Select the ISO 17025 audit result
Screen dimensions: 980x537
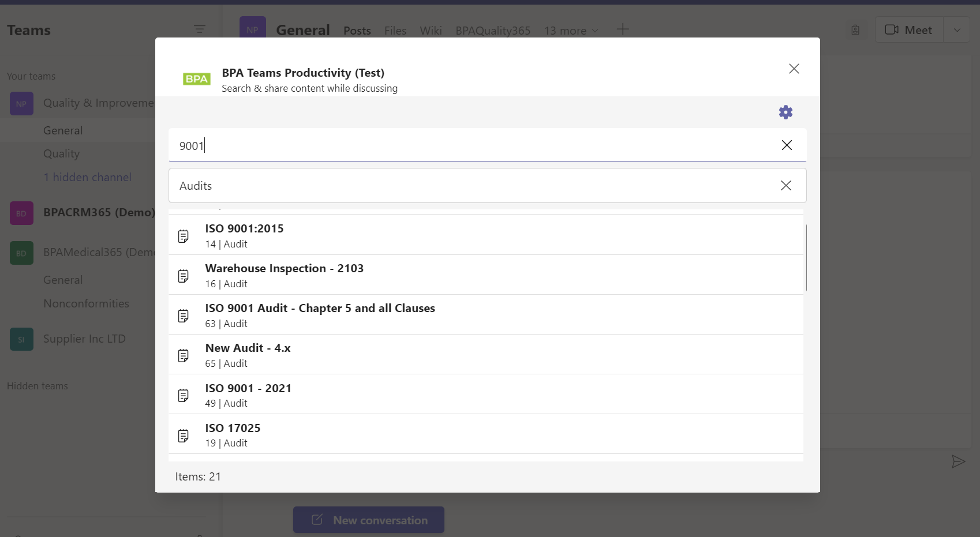(x=486, y=434)
